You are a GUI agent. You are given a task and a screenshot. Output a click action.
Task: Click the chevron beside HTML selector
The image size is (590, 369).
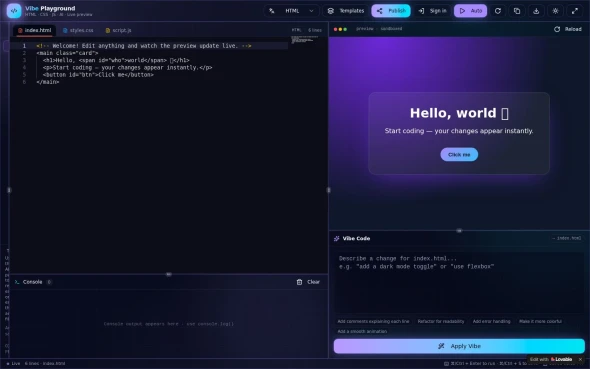point(311,11)
